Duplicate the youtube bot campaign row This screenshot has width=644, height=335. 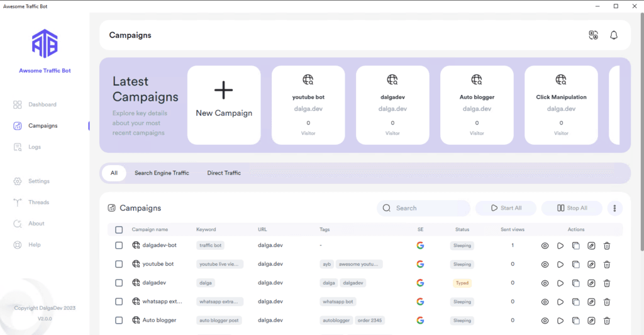(x=576, y=264)
